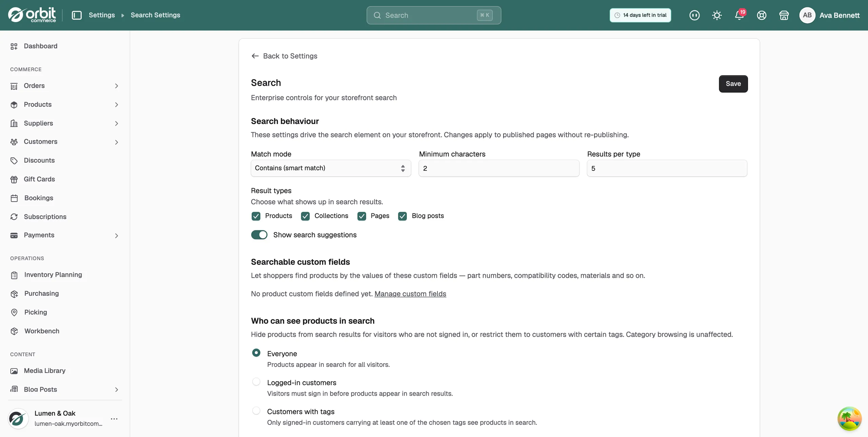This screenshot has width=868, height=437.
Task: Open notifications bell with 19 badge
Action: tap(739, 15)
